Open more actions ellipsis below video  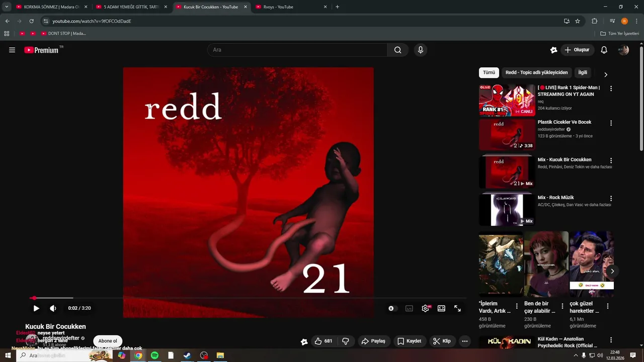pos(465,341)
